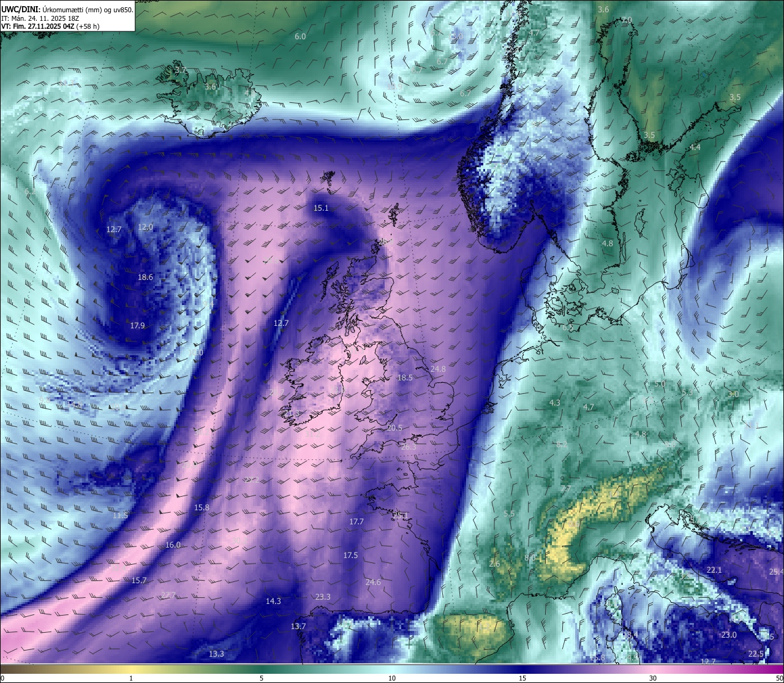Click the 'IT: Mán. 24. 11. 2025 18Z' line
The height and width of the screenshot is (683, 784).
point(40,18)
